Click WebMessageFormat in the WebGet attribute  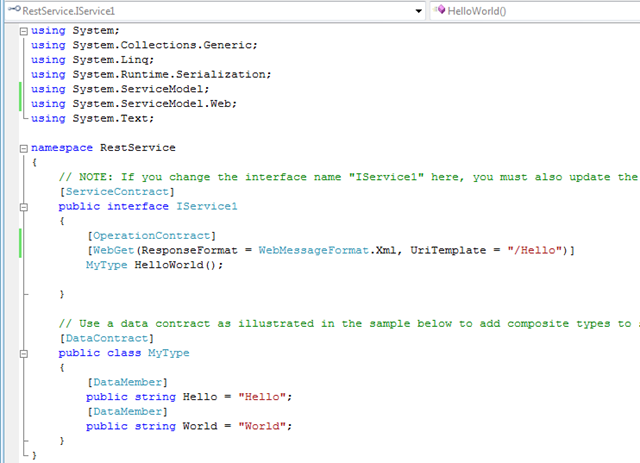(313, 250)
